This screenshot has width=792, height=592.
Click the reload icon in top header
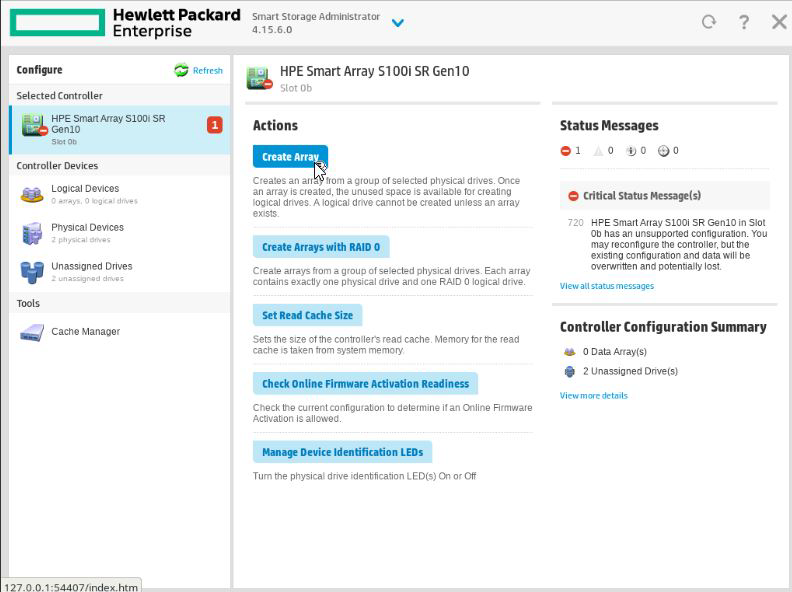click(709, 22)
